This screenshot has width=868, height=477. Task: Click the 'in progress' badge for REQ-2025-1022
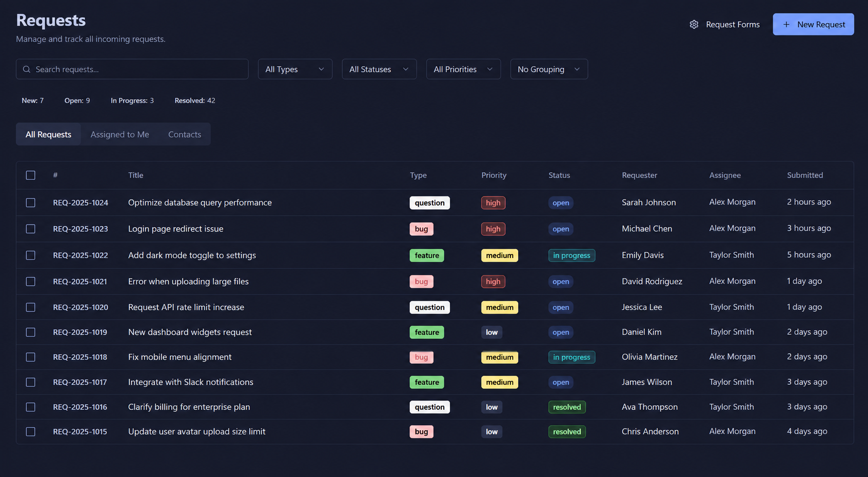click(571, 255)
